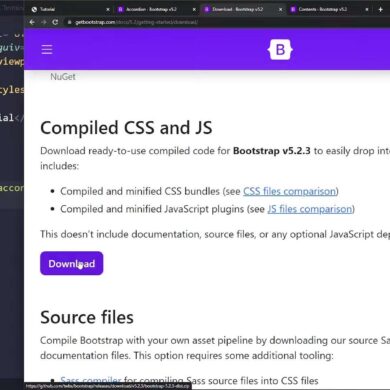The image size is (390, 390).
Task: Click the Source files heading
Action: [87, 317]
